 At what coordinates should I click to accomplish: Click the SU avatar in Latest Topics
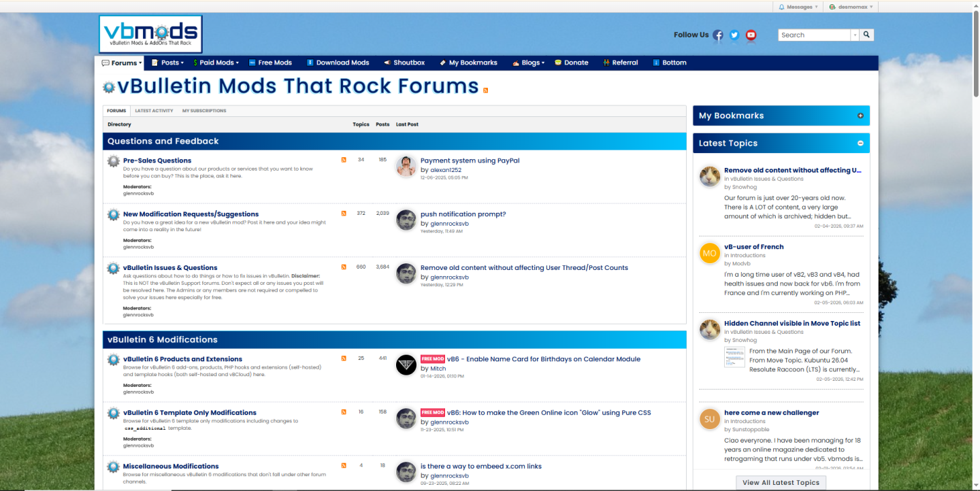pyautogui.click(x=710, y=419)
